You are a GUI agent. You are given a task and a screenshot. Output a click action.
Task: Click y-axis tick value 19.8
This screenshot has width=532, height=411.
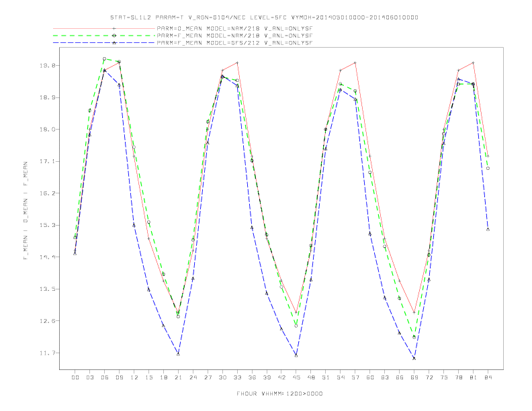46,65
